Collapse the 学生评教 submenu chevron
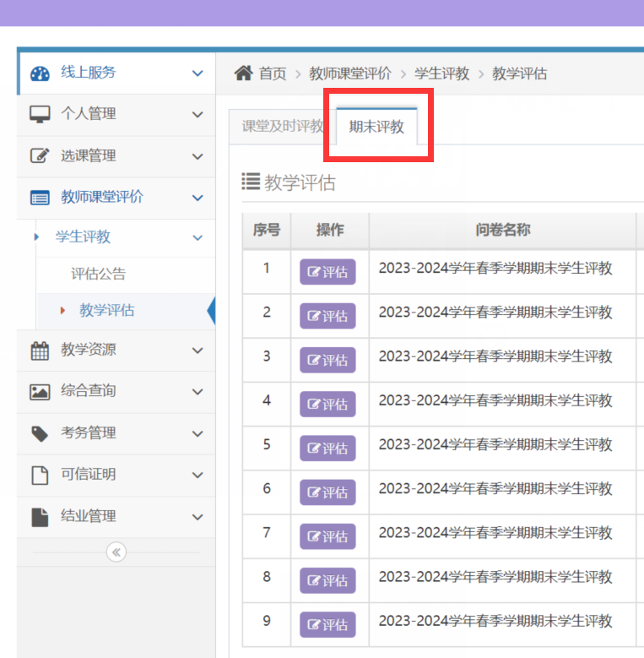644x658 pixels. (198, 238)
